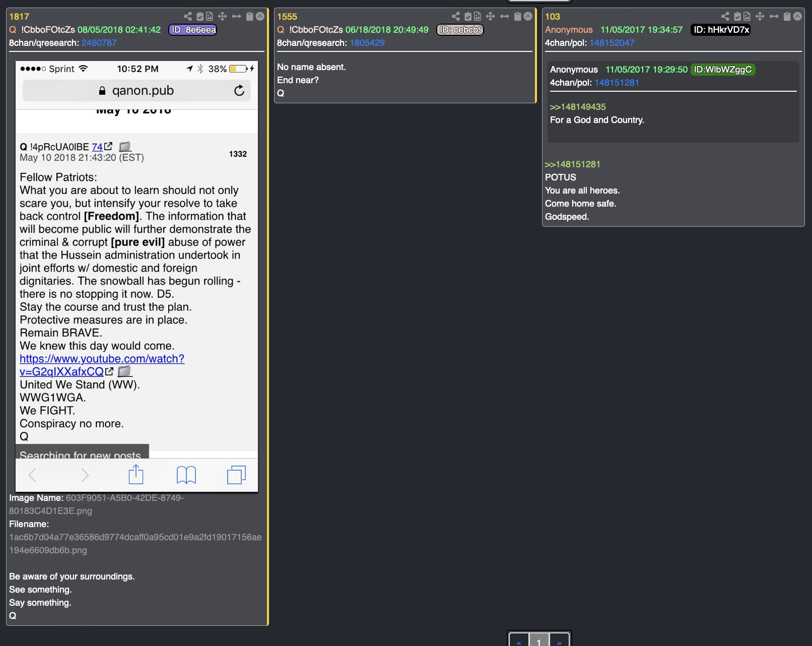The height and width of the screenshot is (646, 812).
Task: Click post number 1817 heading
Action: pos(19,17)
